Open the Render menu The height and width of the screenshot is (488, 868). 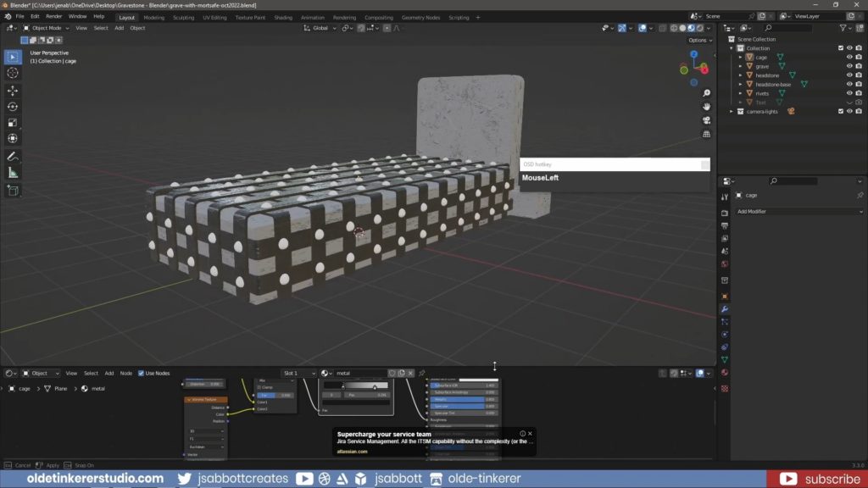53,16
